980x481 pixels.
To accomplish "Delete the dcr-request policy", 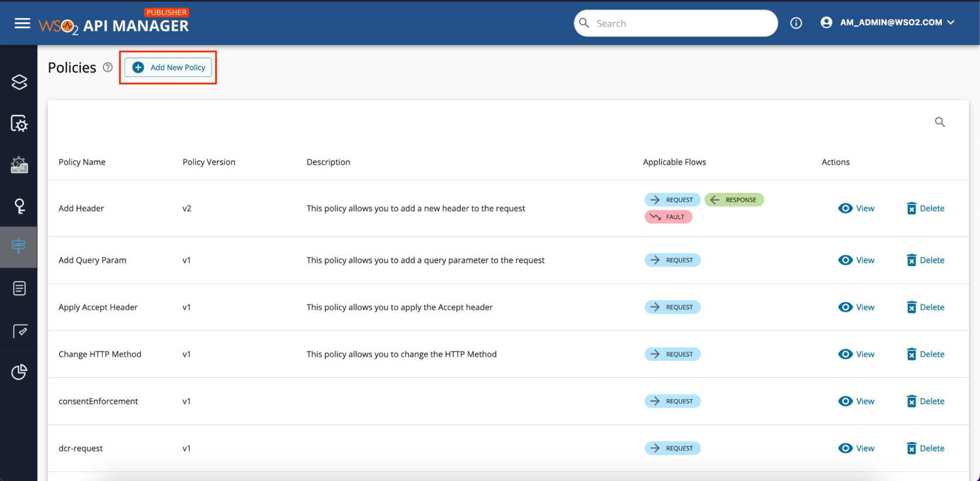I will pos(926,449).
